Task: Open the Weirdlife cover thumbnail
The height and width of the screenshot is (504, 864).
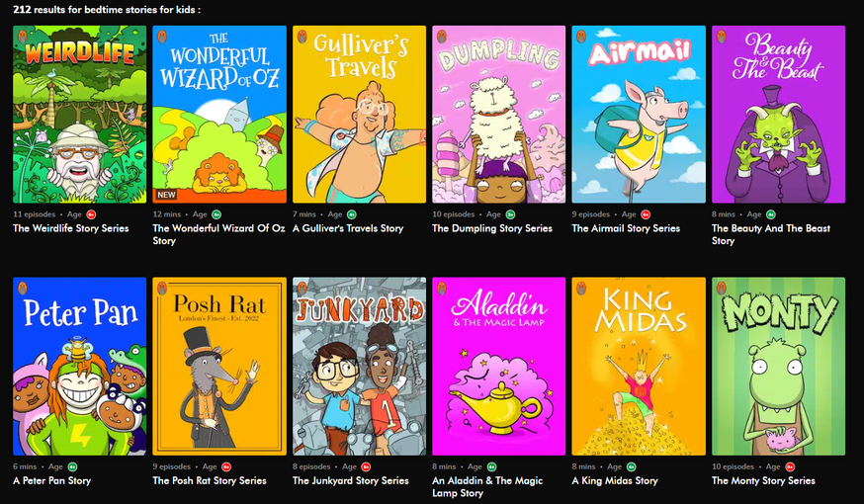Action: (80, 114)
